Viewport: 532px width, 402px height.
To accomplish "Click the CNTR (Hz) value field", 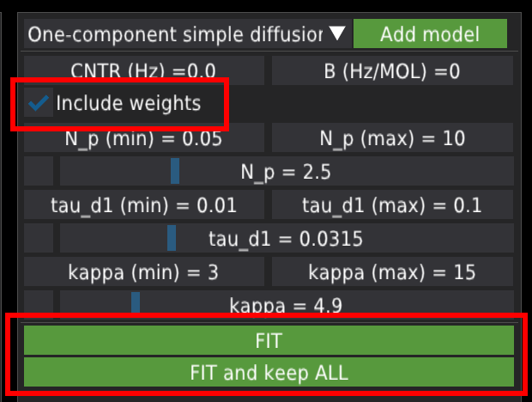I will coord(143,70).
